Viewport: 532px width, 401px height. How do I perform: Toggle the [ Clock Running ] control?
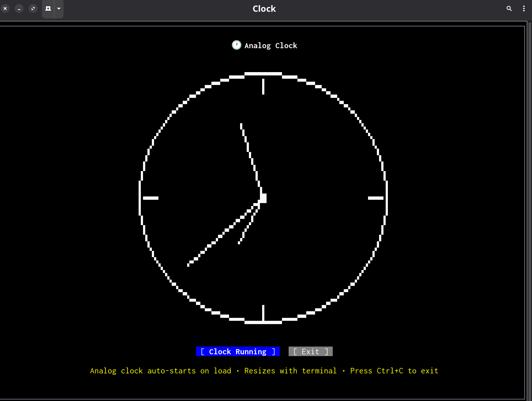coord(238,351)
